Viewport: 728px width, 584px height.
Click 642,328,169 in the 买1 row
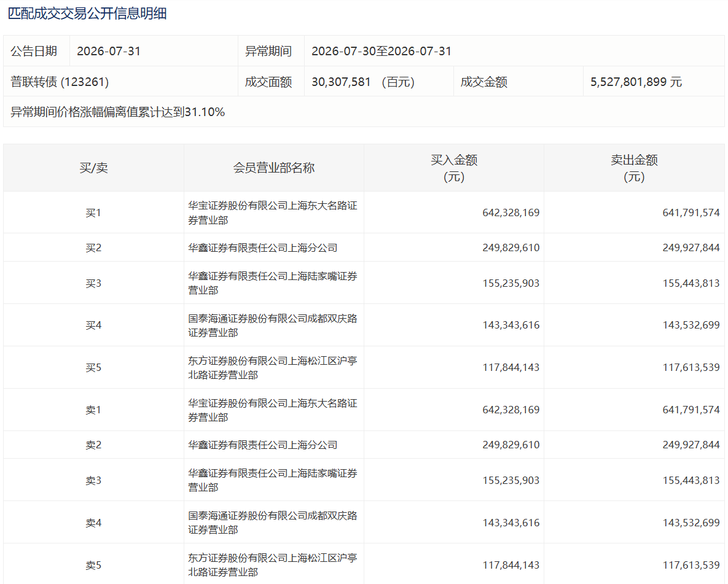click(511, 212)
